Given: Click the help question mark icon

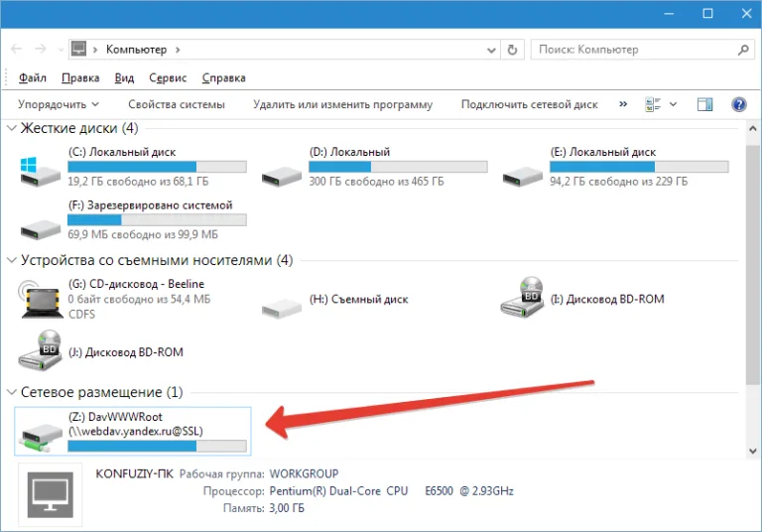Looking at the screenshot, I should 738,104.
